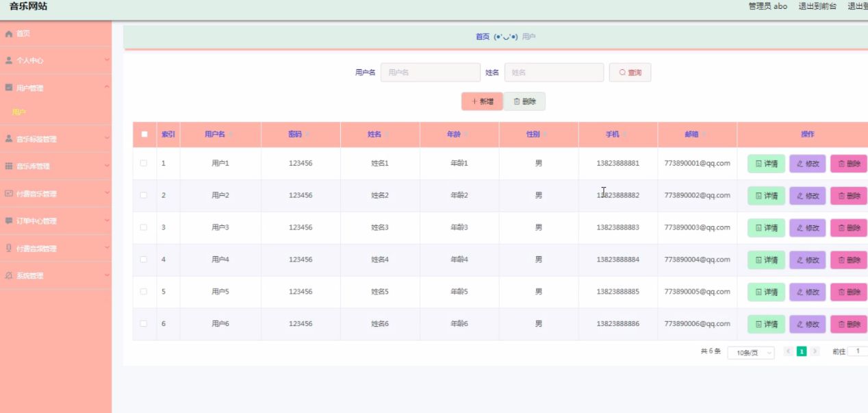Image resolution: width=868 pixels, height=413 pixels.
Task: Sort by the 年龄 column header
Action: 459,134
